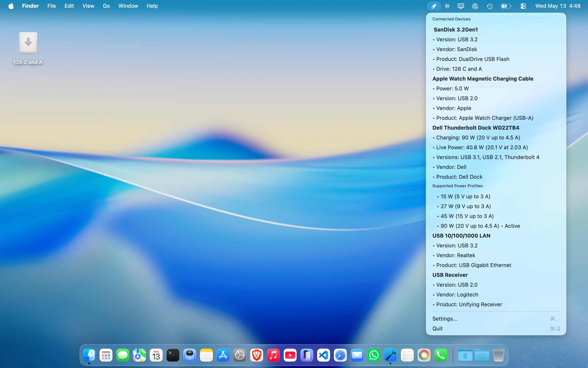Launch Visual Studio Code from the Dock
This screenshot has height=368, width=588.
pos(324,355)
